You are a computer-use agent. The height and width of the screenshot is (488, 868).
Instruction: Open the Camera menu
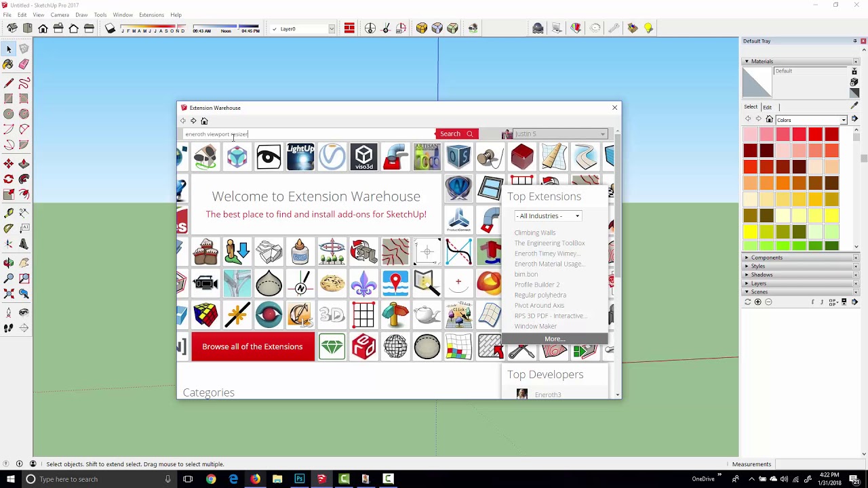click(60, 15)
